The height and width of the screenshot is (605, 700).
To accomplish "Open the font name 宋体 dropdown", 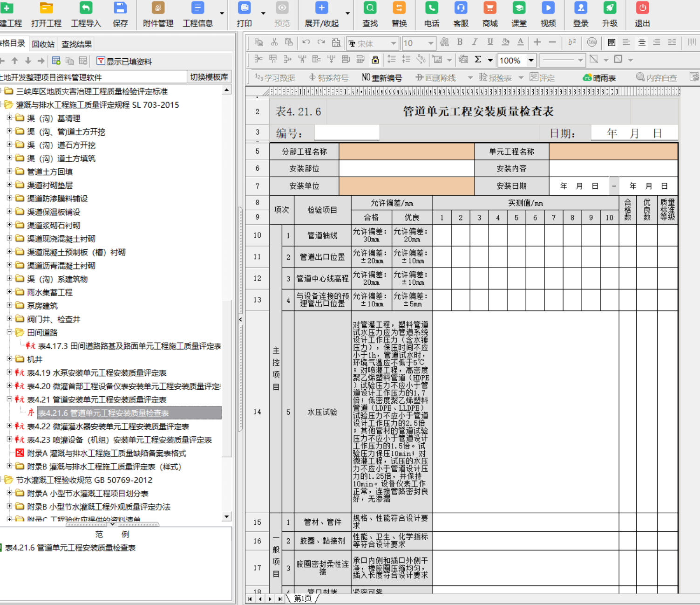I will 394,43.
